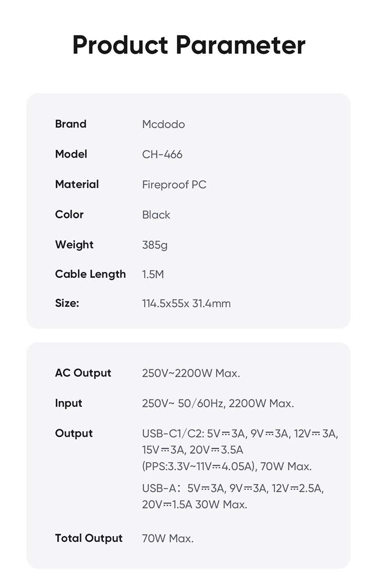Viewport: 377px width, 588px height.
Task: Click the 250V~2200W Max. value
Action: [x=191, y=373]
